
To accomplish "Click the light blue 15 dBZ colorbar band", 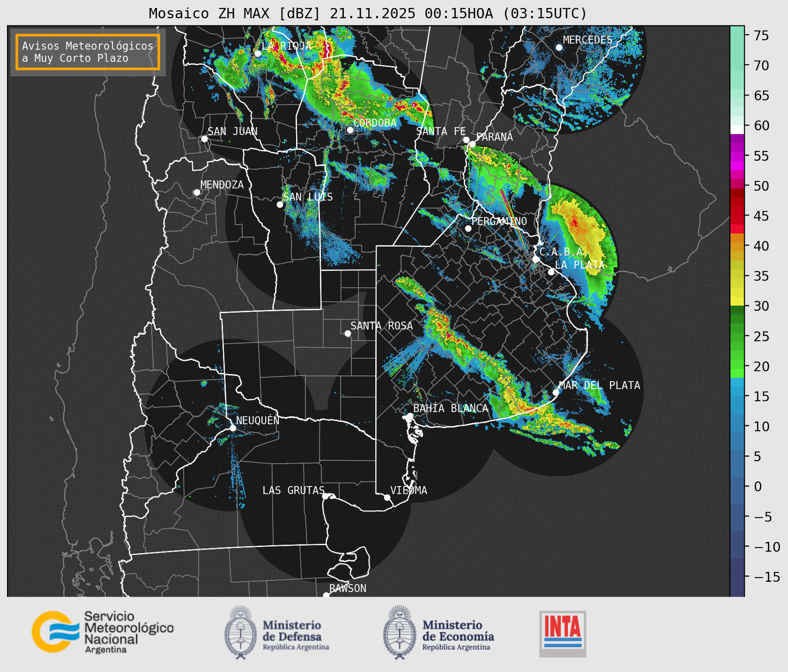I will [x=737, y=392].
